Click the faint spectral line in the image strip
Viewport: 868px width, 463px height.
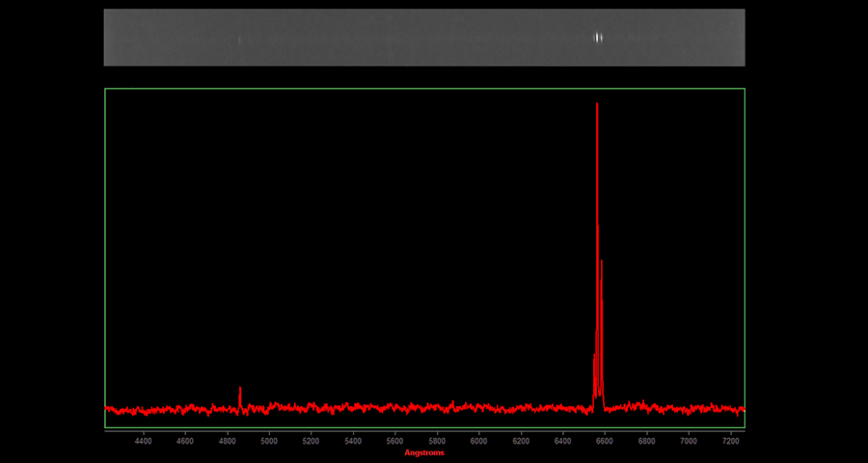click(x=240, y=40)
